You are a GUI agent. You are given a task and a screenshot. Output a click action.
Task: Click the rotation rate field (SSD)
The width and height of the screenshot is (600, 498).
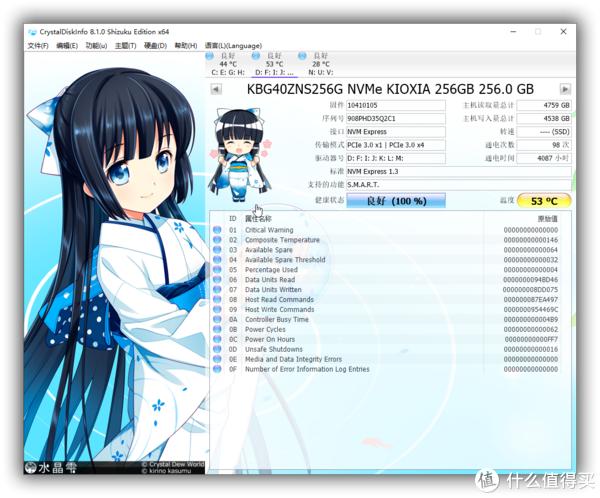point(544,132)
